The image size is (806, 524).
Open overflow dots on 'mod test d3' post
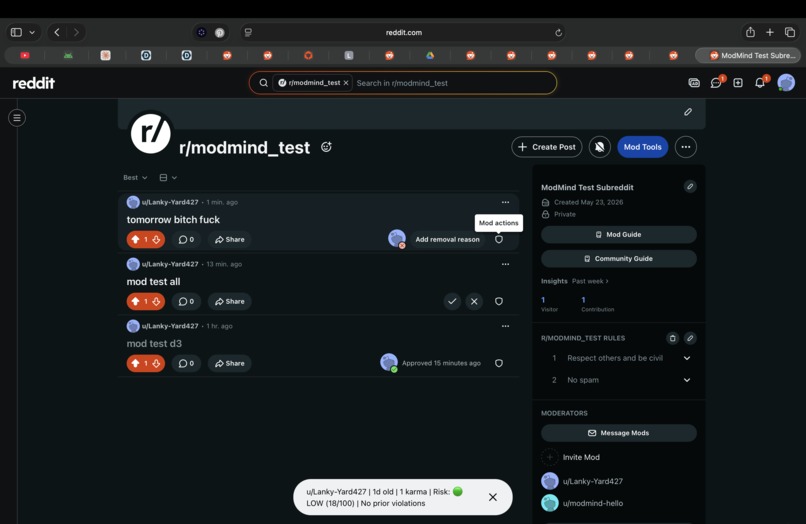(x=505, y=326)
